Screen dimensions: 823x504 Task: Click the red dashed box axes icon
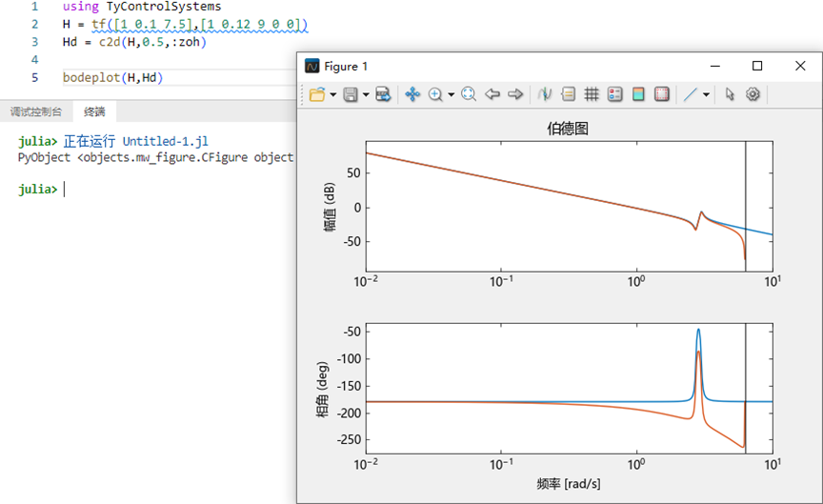click(662, 94)
